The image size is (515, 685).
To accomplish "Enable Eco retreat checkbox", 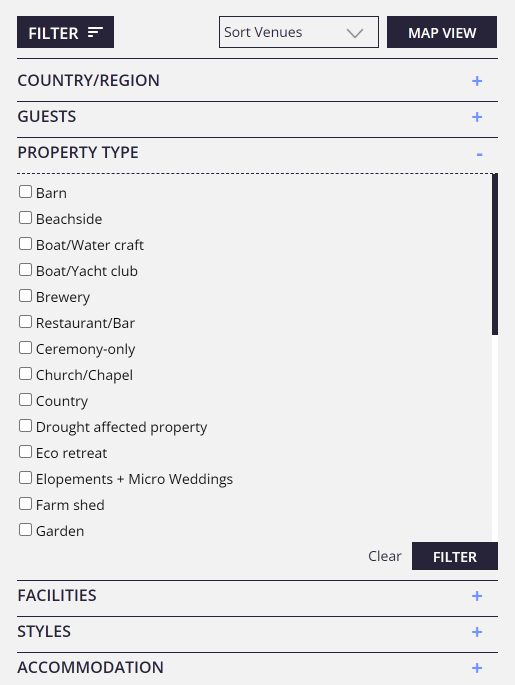I will click(x=25, y=452).
